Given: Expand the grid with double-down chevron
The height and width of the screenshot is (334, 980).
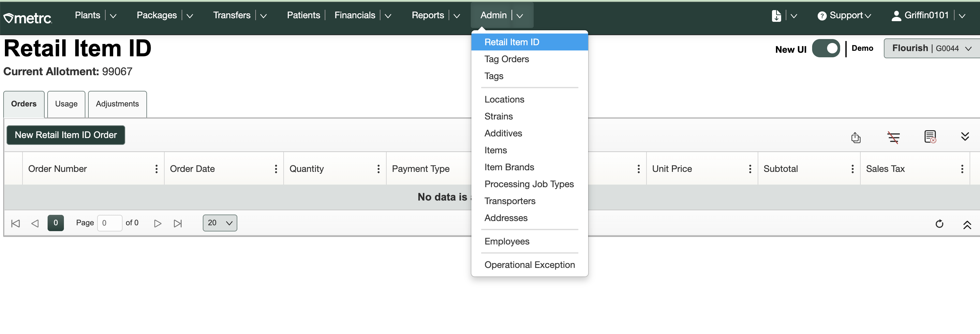Looking at the screenshot, I should 965,136.
